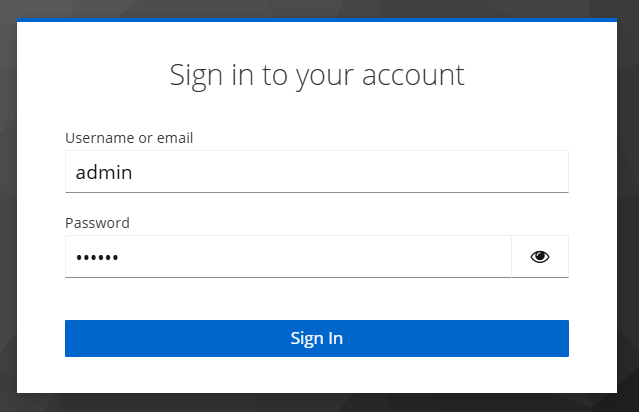Submit the login form via Sign In
This screenshot has width=639, height=412.
316,338
